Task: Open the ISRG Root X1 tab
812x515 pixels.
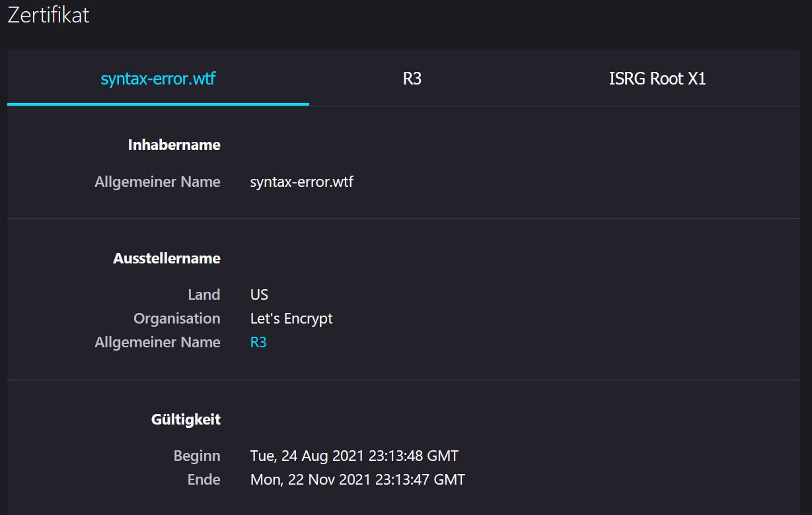Action: 657,78
